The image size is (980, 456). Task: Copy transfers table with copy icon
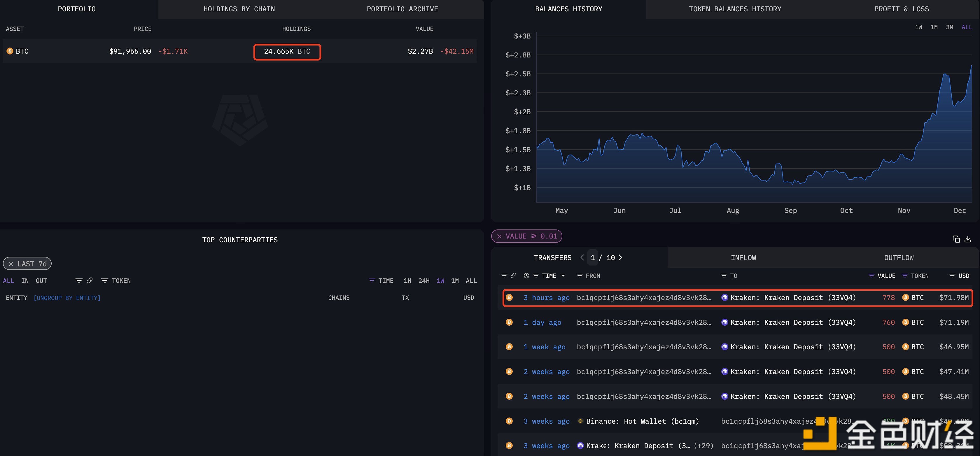coord(956,239)
